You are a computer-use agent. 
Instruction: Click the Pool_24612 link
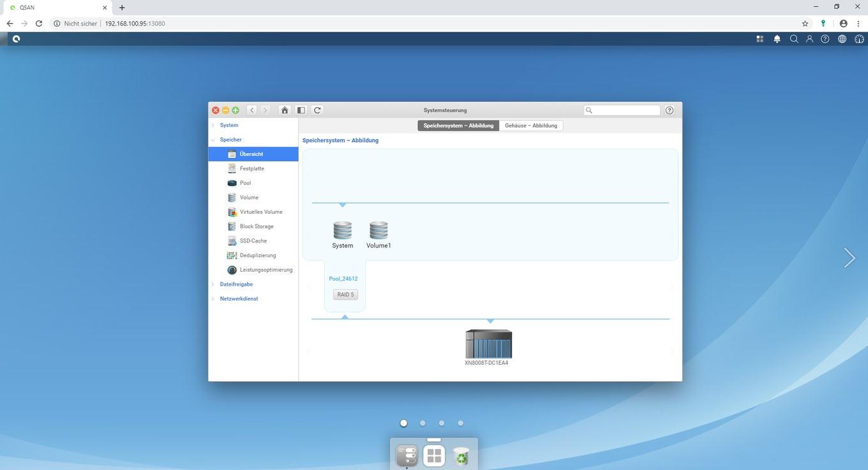pyautogui.click(x=343, y=279)
